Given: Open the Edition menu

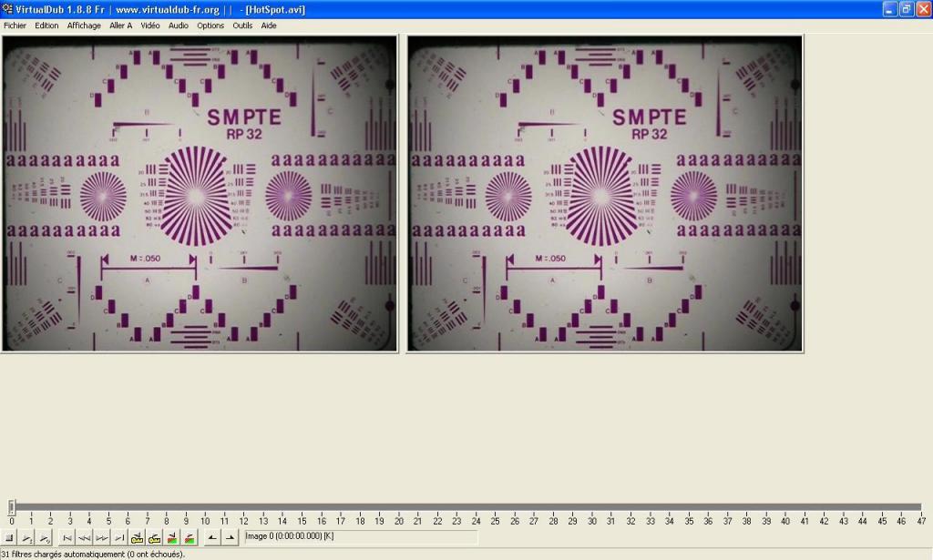Looking at the screenshot, I should click(x=46, y=25).
